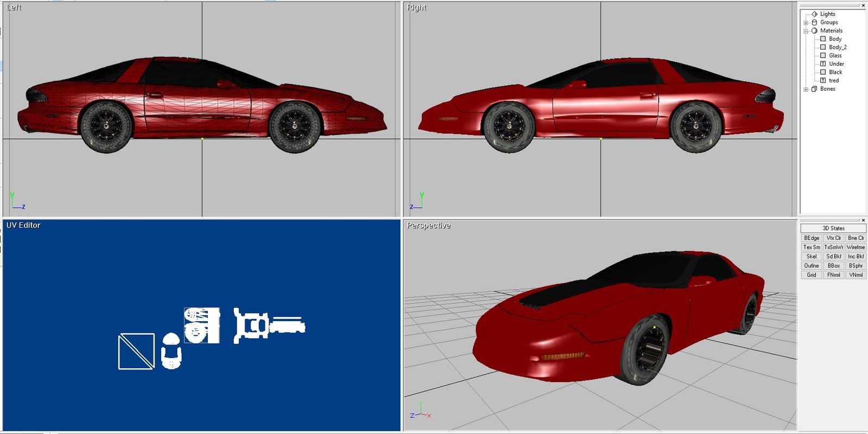868x434 pixels.
Task: Toggle Inc Bkf backface option
Action: (856, 257)
